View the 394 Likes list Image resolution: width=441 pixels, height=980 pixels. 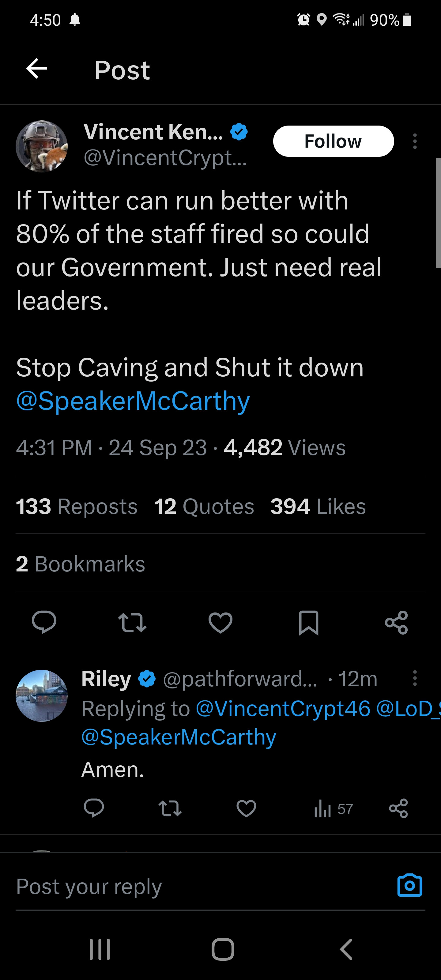click(318, 506)
